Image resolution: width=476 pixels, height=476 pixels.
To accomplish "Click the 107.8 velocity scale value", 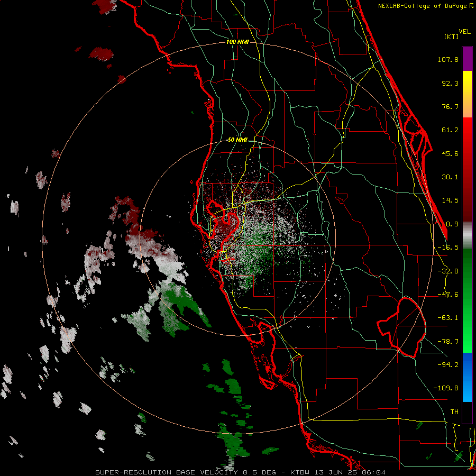I will coord(448,59).
